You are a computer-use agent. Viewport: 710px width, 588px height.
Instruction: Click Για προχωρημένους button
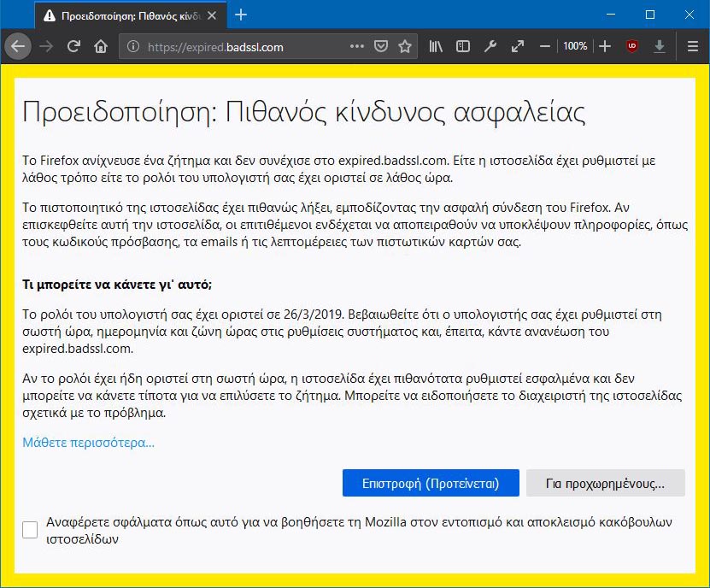click(x=606, y=483)
